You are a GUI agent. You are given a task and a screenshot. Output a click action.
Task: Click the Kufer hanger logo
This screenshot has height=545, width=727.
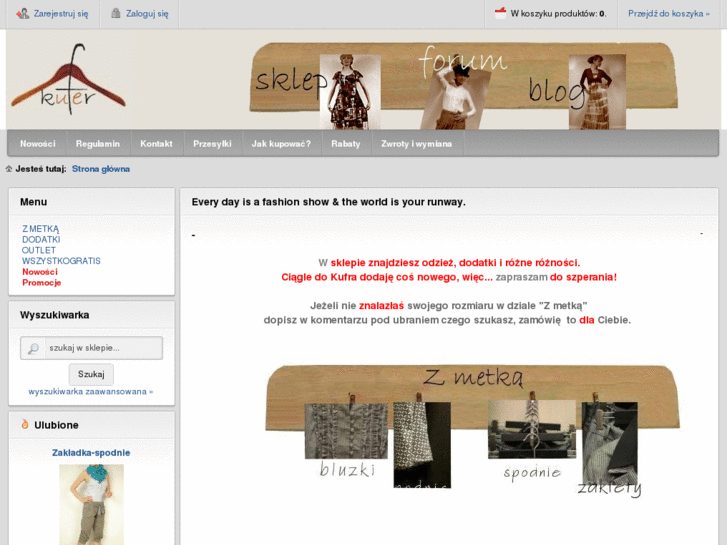(x=69, y=79)
